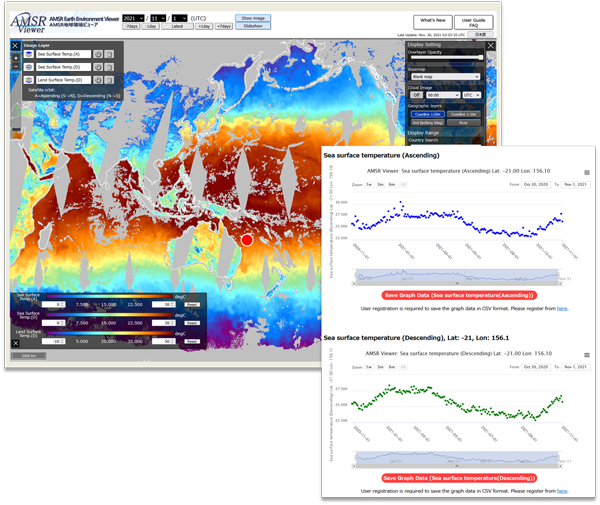Start the Slideshow
The height and width of the screenshot is (505, 600).
pos(253,26)
